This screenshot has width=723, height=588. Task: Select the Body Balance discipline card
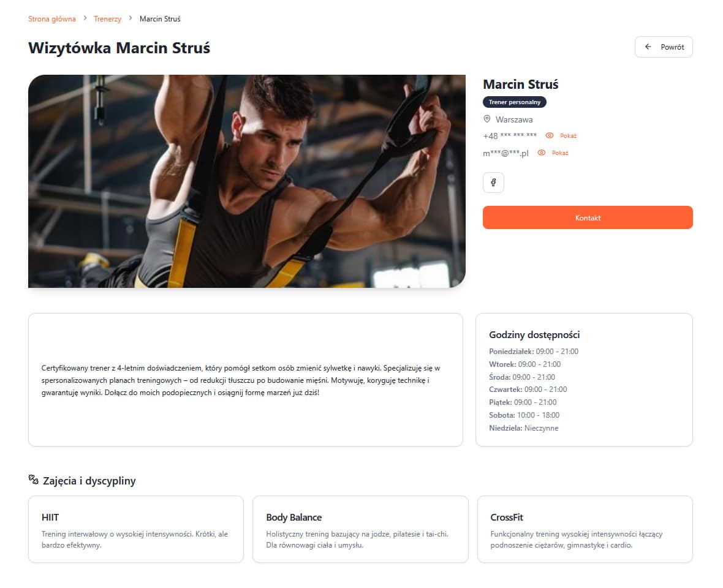[360, 529]
